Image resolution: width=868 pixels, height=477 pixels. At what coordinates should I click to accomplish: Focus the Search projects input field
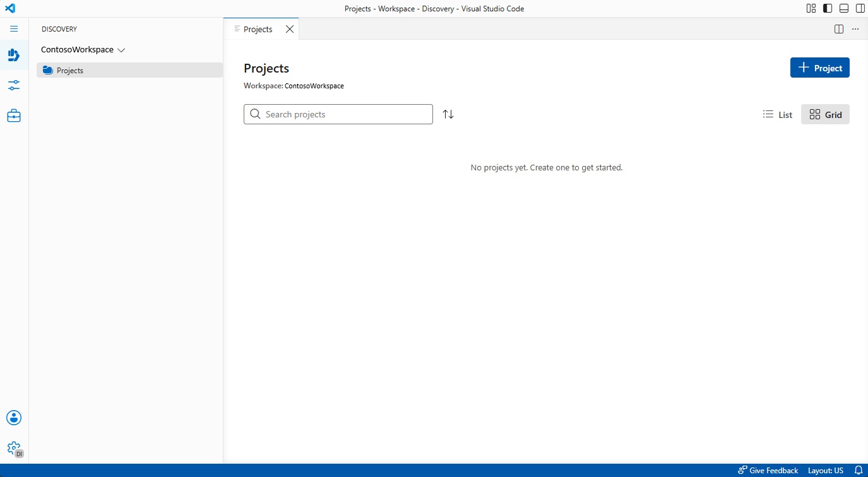click(x=338, y=114)
